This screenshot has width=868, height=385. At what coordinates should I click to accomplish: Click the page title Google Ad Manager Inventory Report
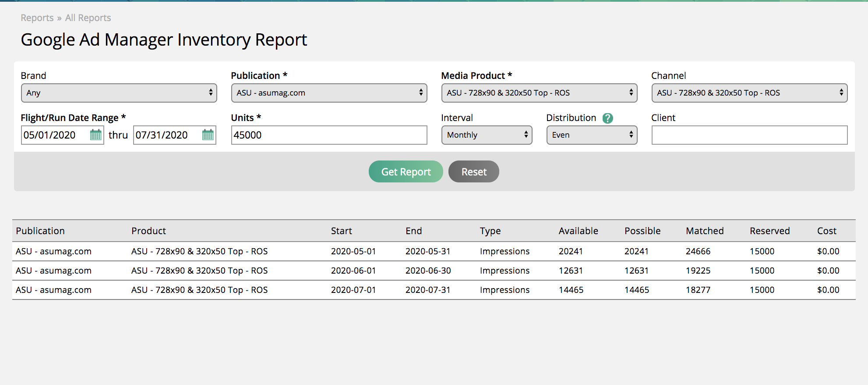164,40
